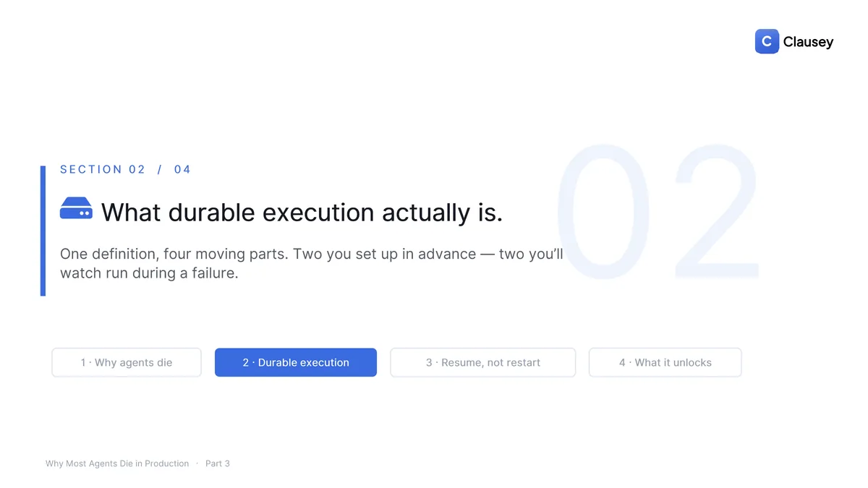This screenshot has width=868, height=488.
Task: Click the blue vertical accent bar
Action: point(43,231)
